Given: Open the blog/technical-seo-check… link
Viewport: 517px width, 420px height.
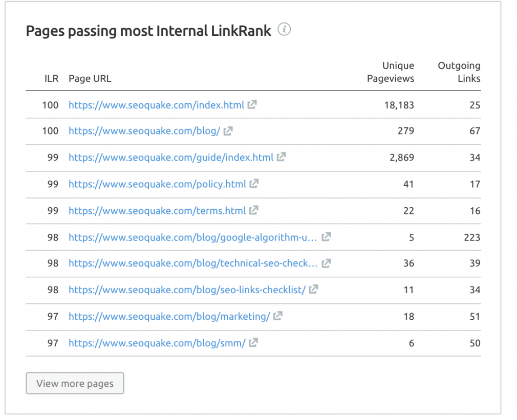Looking at the screenshot, I should 193,263.
